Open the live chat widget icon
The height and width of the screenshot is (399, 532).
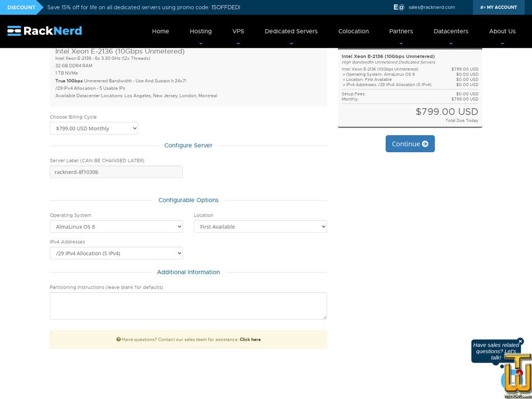[511, 379]
